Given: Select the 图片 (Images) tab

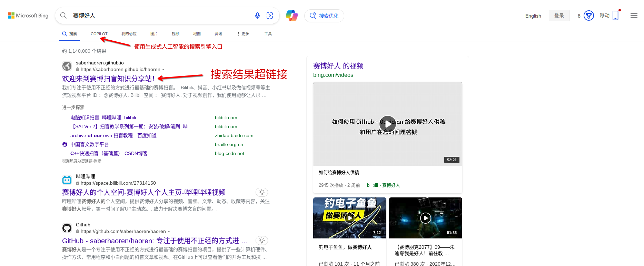Looking at the screenshot, I should (x=154, y=34).
